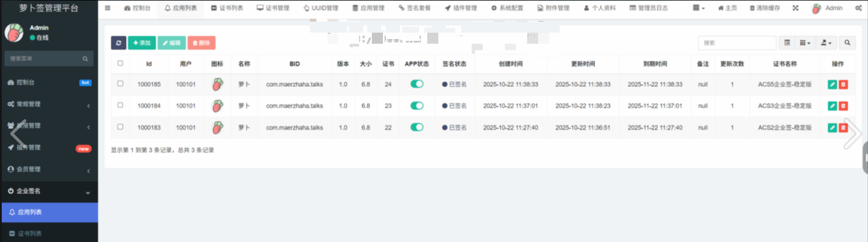
Task: Switch to the 控制台 top tab
Action: coord(137,8)
